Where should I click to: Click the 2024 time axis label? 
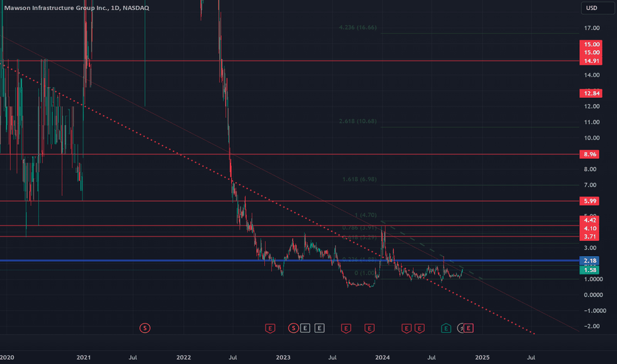(383, 357)
